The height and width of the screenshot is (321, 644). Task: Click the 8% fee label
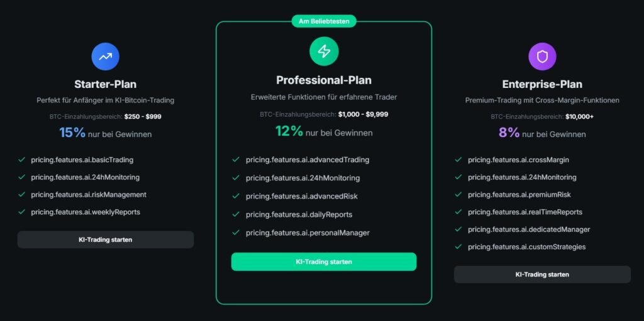click(509, 133)
